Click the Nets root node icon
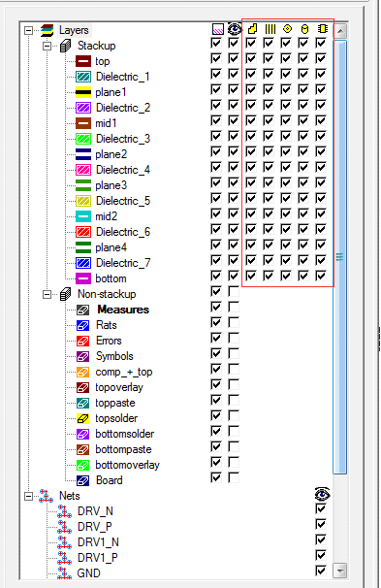Image resolution: width=381 pixels, height=588 pixels. pos(46,496)
